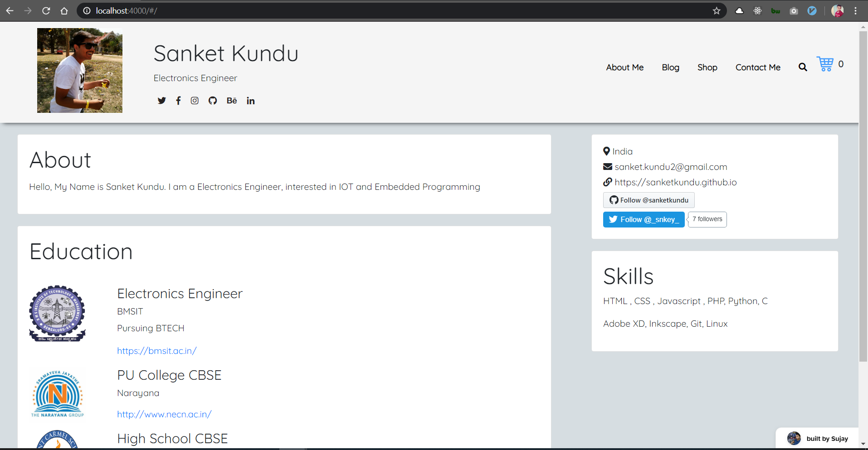This screenshot has height=450, width=868.
Task: Open the sanketkundu.github.io website link
Action: 675,182
